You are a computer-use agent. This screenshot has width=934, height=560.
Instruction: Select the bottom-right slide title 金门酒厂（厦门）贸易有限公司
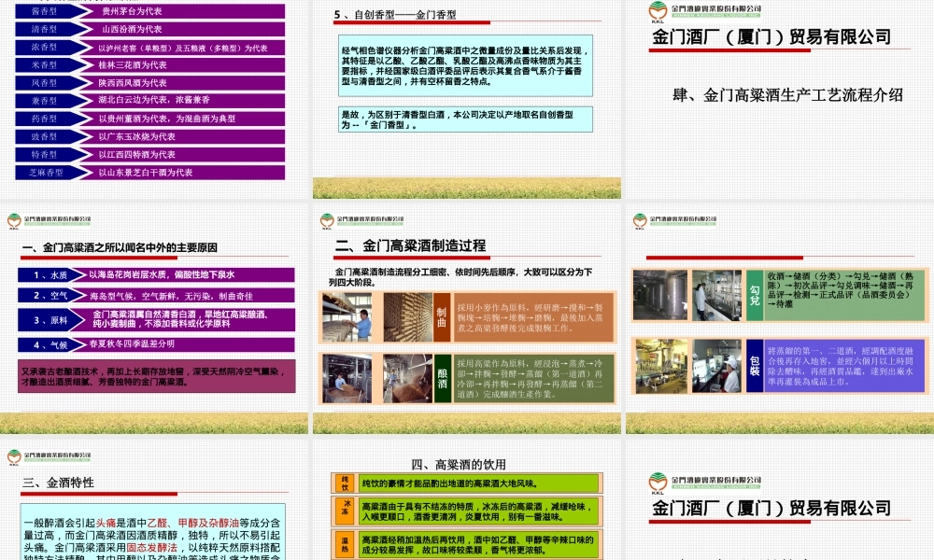pyautogui.click(x=771, y=508)
